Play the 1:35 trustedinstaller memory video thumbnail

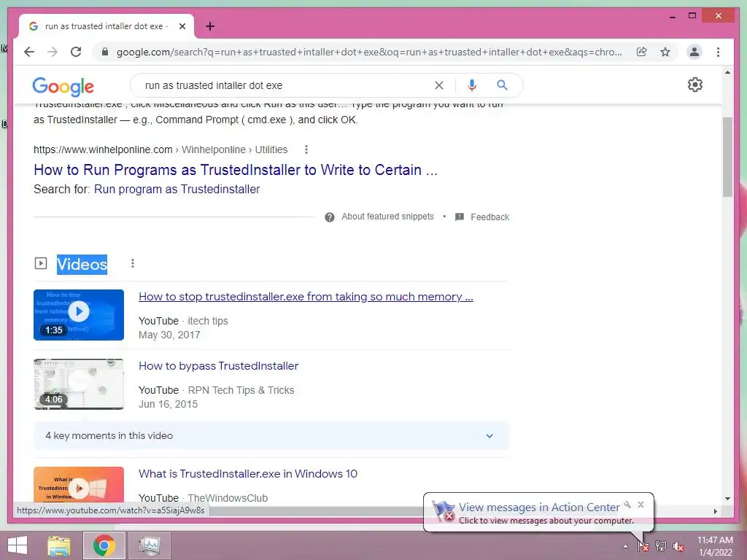coord(79,315)
